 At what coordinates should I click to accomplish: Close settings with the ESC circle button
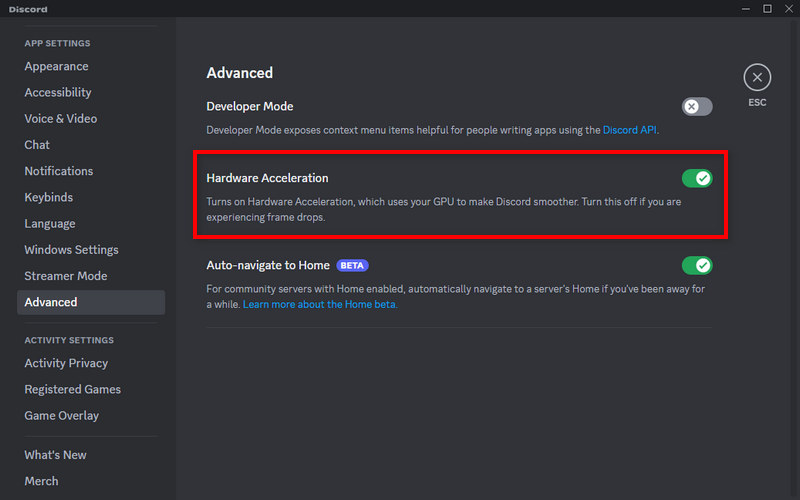tap(757, 78)
